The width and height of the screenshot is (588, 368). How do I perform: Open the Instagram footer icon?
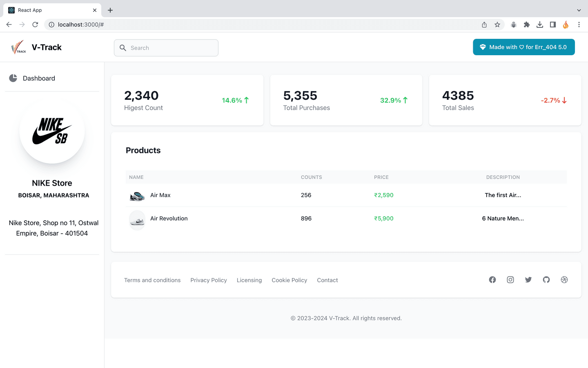click(x=510, y=280)
